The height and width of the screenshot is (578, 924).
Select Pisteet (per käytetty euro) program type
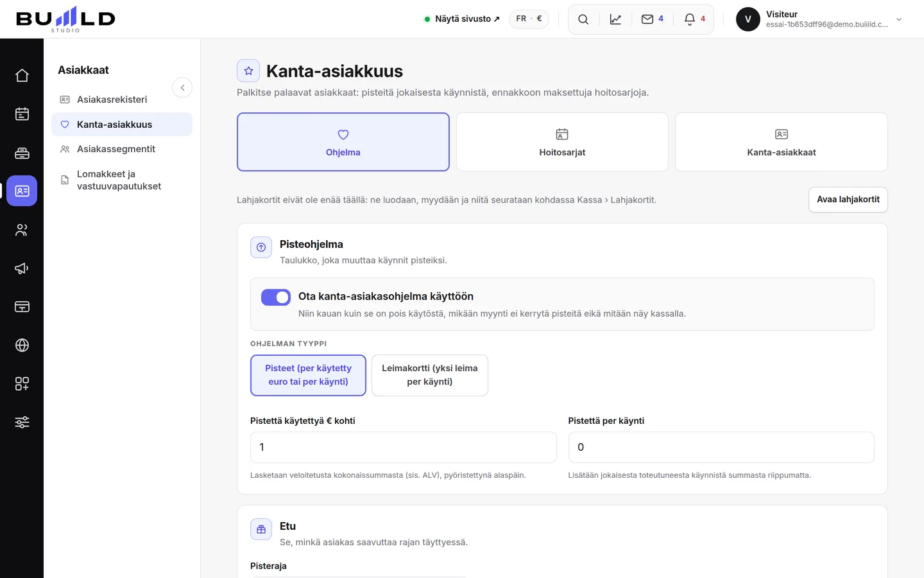coord(308,375)
